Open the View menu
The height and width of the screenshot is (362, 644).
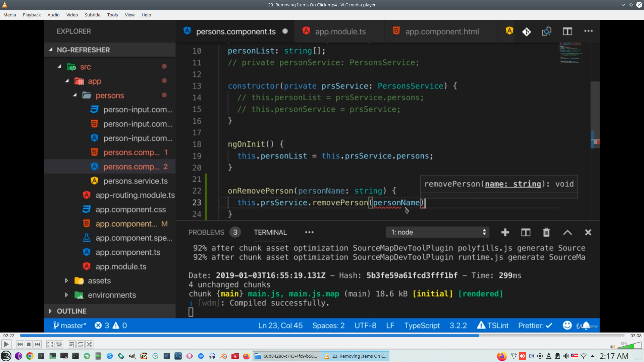[129, 15]
